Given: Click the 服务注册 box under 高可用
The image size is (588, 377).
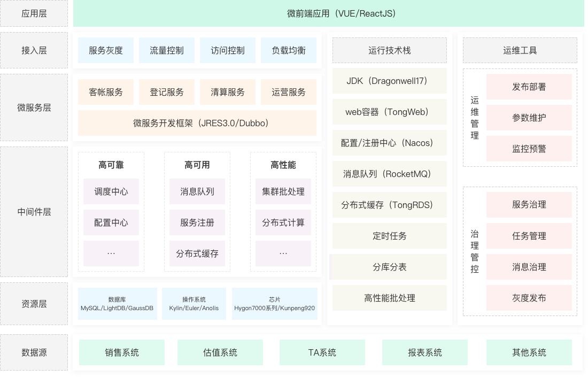Looking at the screenshot, I should pyautogui.click(x=197, y=222).
